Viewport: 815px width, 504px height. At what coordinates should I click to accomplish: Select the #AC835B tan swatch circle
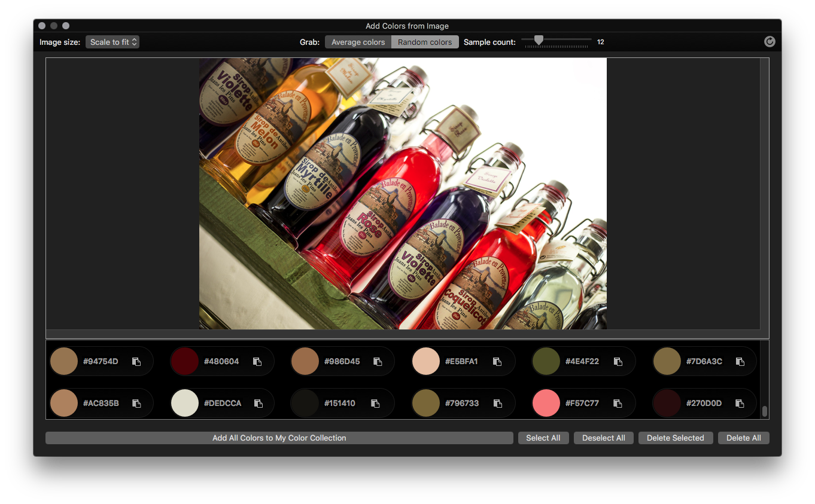[x=64, y=403]
